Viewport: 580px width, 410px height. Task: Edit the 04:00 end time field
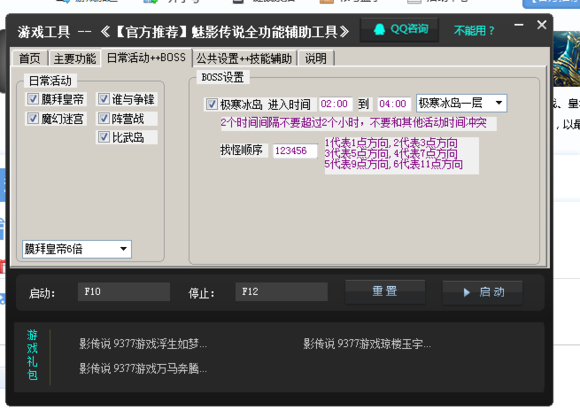click(x=394, y=104)
